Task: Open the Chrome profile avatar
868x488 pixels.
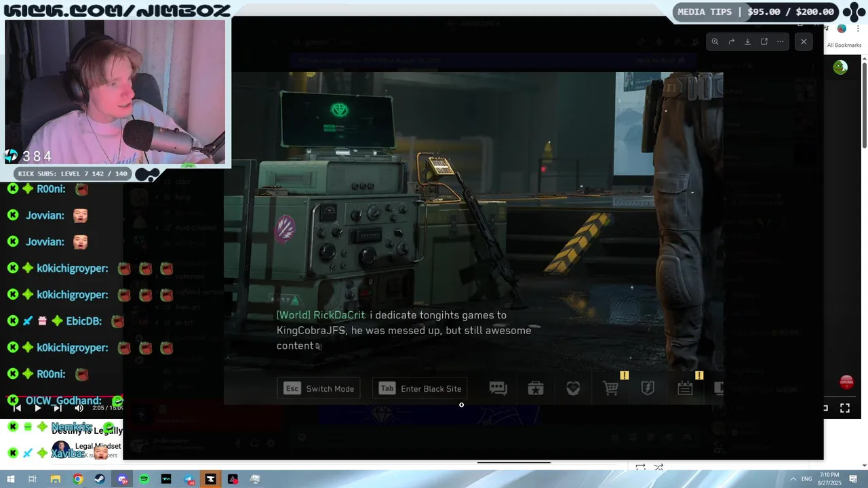Action: point(842,28)
